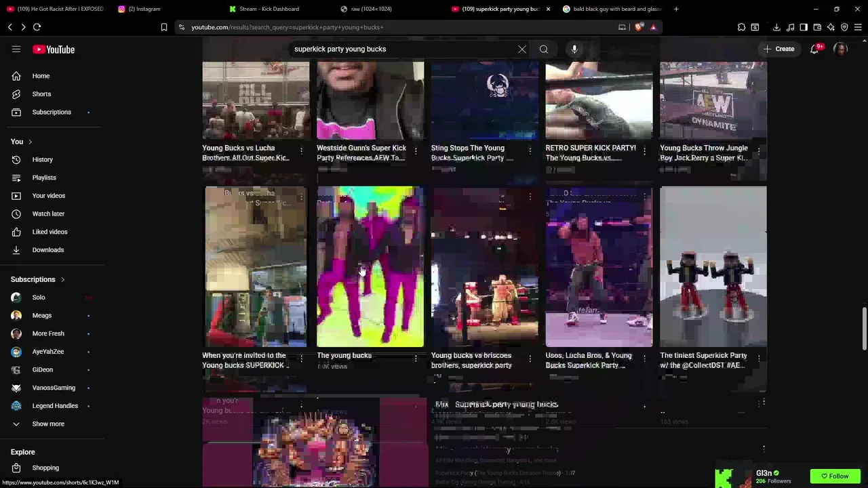Open the browser extensions puzzle icon

(741, 27)
